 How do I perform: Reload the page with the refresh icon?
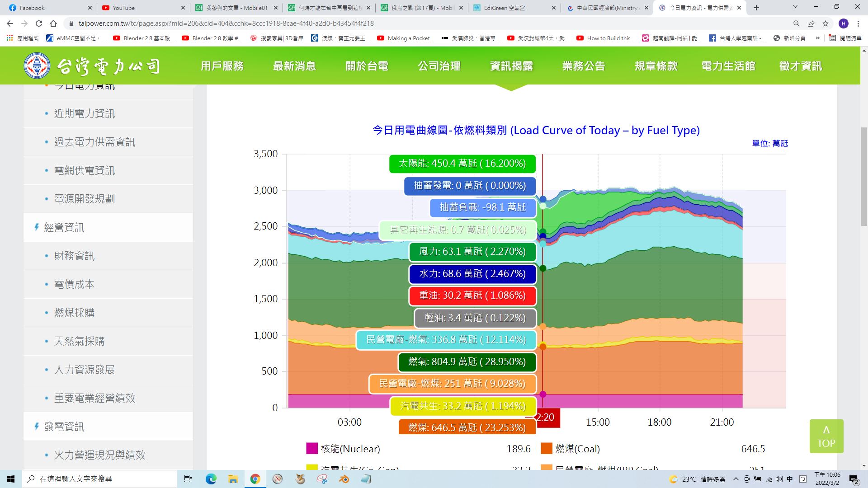39,23
